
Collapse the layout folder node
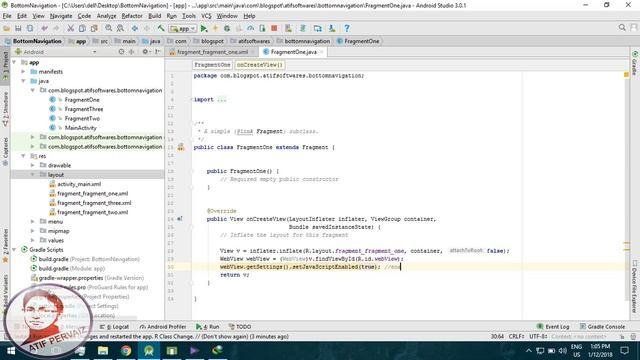[x=33, y=175]
